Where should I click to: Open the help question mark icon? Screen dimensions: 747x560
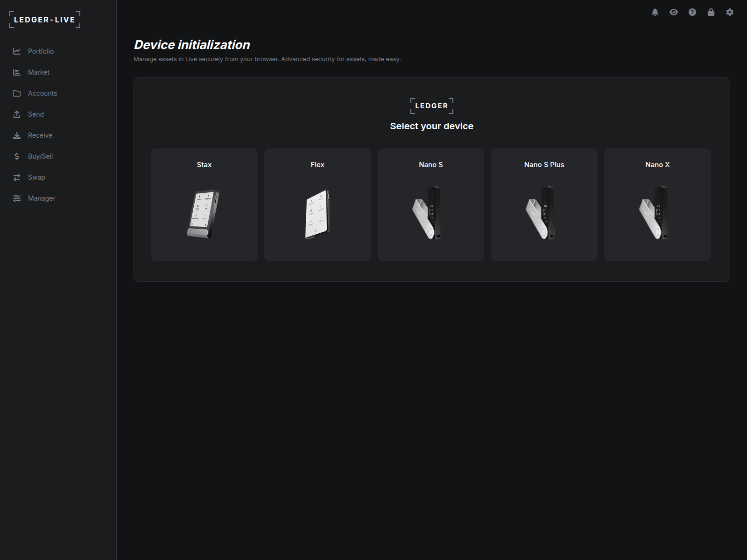click(692, 12)
